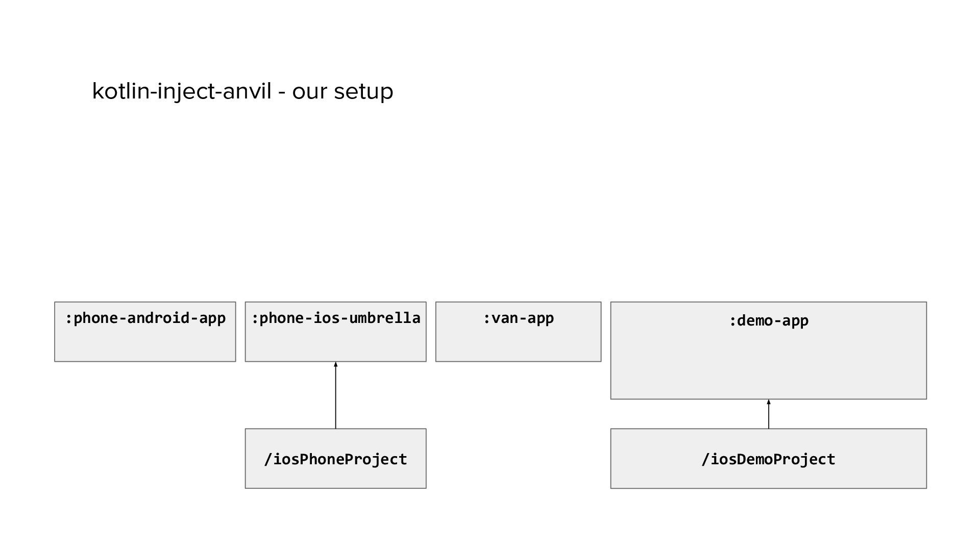Click the word "setup" in the title

[363, 92]
